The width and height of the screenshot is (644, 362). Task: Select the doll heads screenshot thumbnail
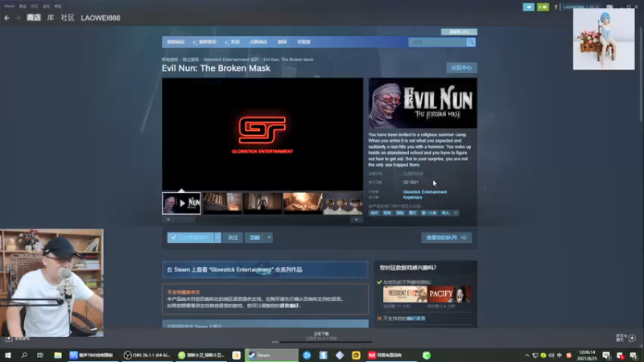[x=343, y=204]
